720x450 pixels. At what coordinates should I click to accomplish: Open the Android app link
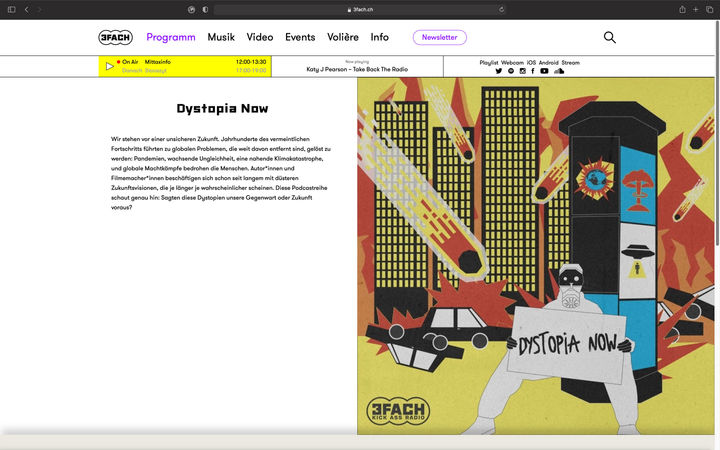(x=548, y=62)
